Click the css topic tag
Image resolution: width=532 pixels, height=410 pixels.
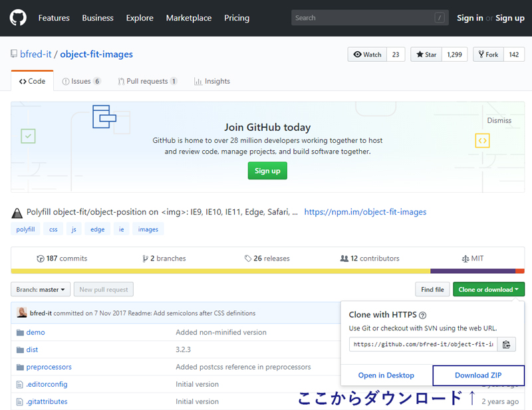click(53, 229)
